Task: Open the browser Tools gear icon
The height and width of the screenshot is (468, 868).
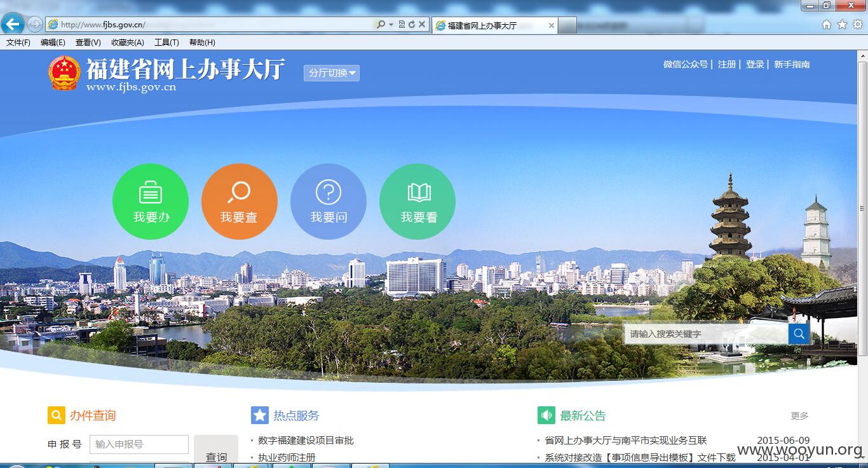Action: click(858, 24)
